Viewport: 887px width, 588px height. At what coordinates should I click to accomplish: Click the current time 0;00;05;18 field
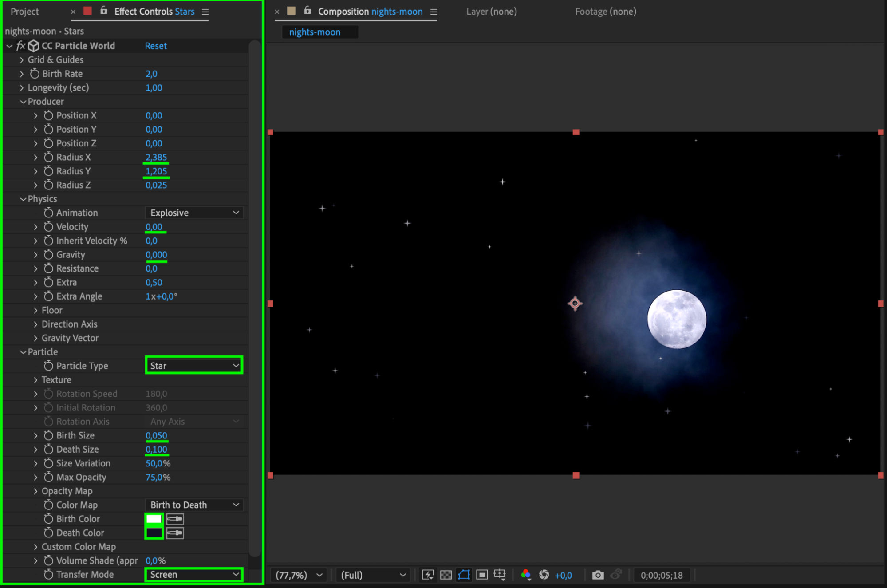point(661,575)
